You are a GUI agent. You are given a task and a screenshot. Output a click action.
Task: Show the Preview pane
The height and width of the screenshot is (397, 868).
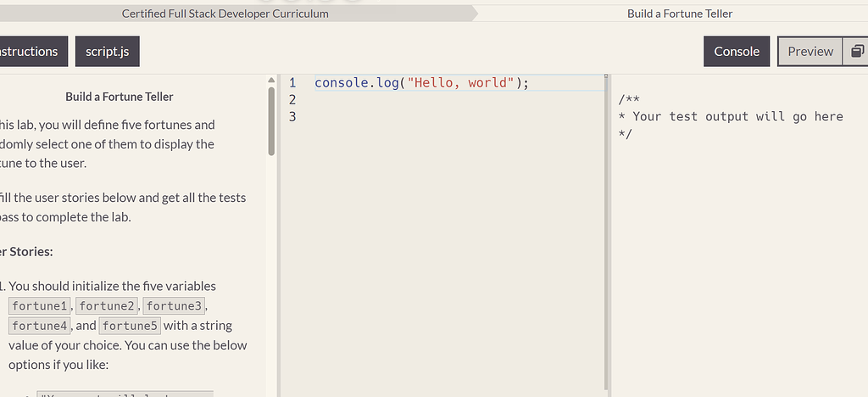pyautogui.click(x=810, y=51)
